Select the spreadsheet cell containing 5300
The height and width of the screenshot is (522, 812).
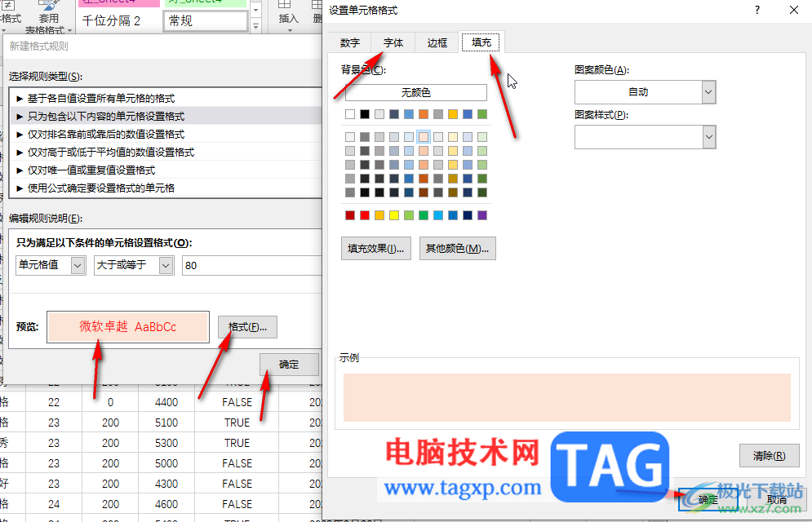point(166,444)
